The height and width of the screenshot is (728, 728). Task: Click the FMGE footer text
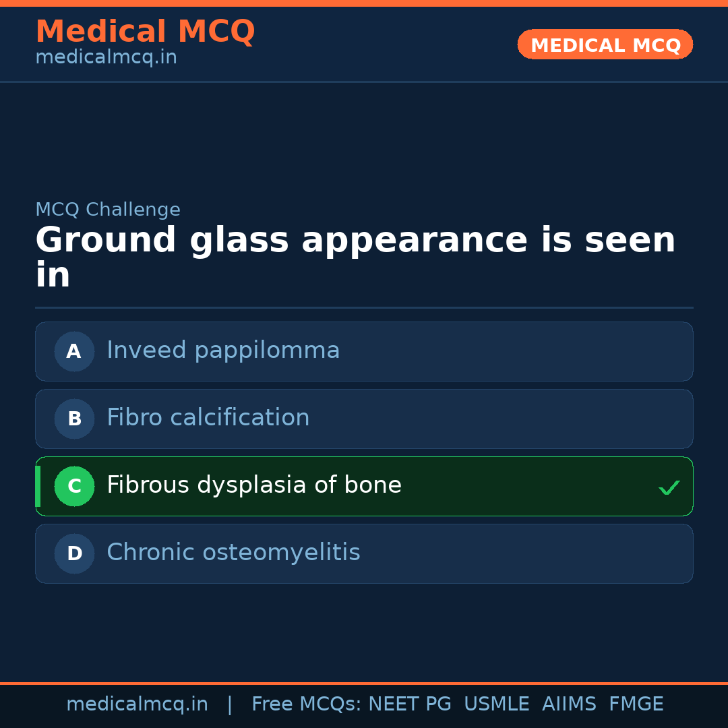pyautogui.click(x=636, y=704)
